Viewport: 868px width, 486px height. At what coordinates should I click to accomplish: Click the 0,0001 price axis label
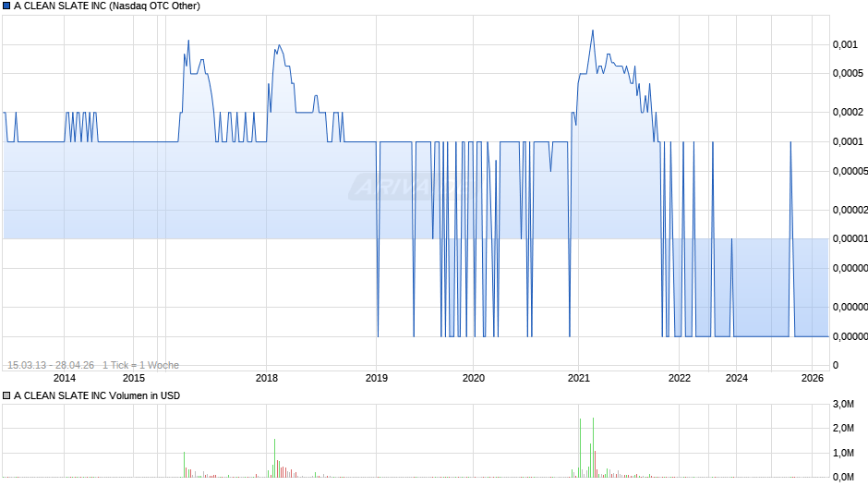tap(848, 142)
